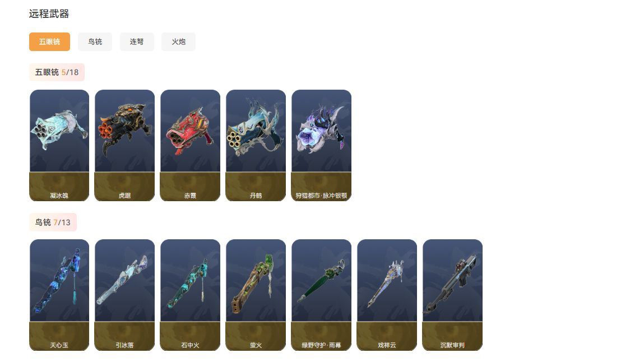This screenshot has height=362, width=644.
Task: Open the 连弩 category tab
Action: coord(137,42)
